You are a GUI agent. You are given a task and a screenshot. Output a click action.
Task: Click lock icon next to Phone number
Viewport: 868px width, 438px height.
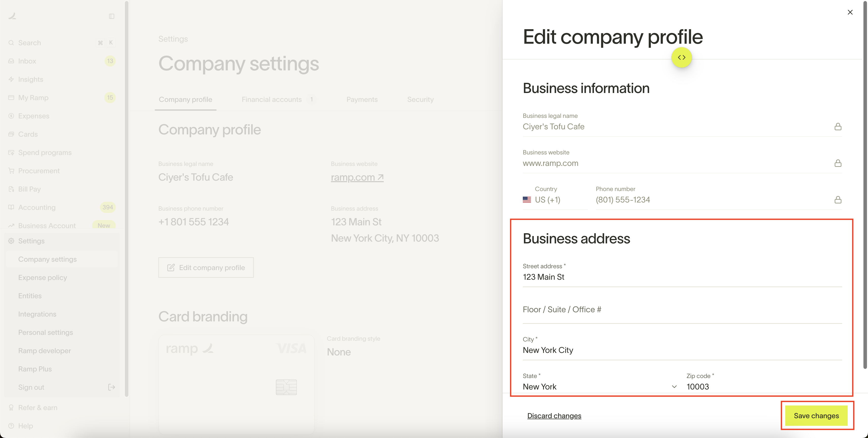(838, 200)
